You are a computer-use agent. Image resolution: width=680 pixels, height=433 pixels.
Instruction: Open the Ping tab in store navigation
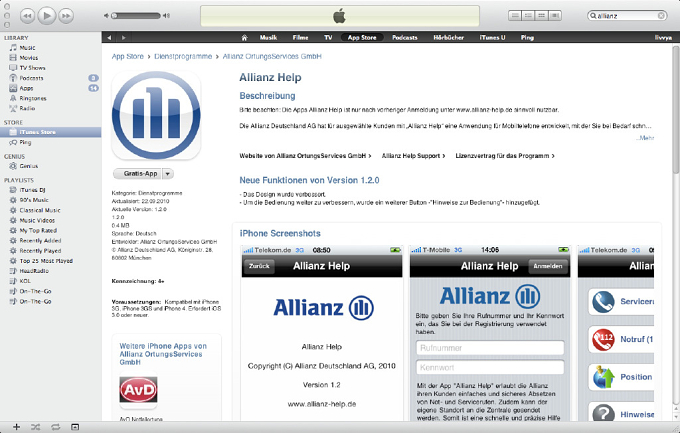(527, 38)
